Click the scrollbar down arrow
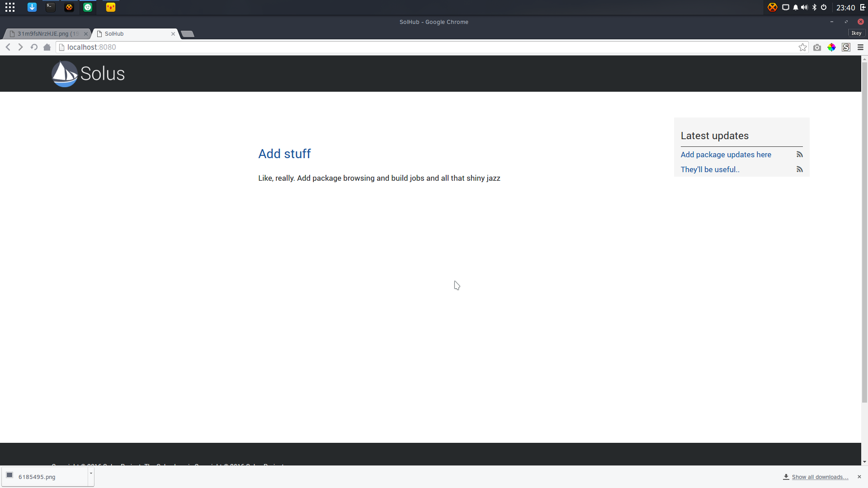 pos(864,462)
